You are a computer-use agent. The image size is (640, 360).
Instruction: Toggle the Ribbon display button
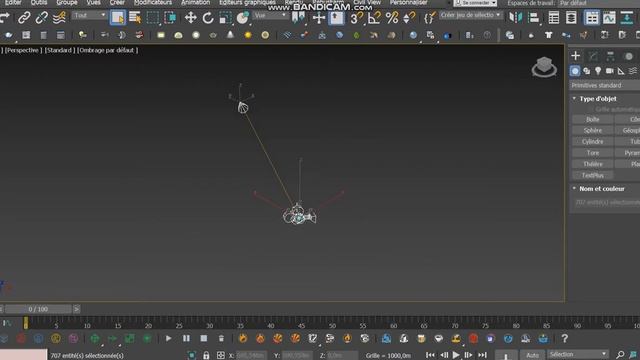pyautogui.click(x=591, y=18)
